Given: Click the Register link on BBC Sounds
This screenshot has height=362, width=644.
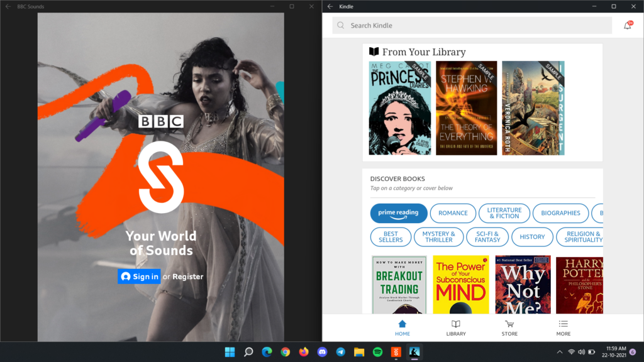Looking at the screenshot, I should (189, 276).
